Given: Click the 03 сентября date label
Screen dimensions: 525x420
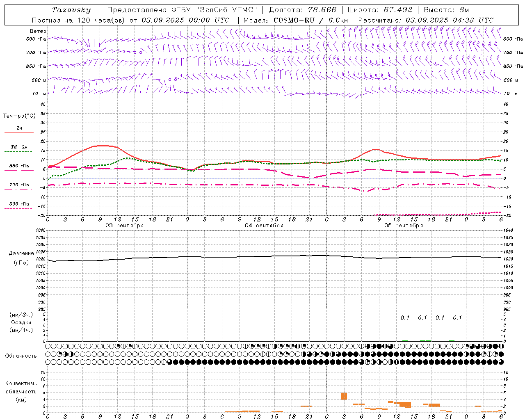Looking at the screenshot, I should [x=125, y=226].
